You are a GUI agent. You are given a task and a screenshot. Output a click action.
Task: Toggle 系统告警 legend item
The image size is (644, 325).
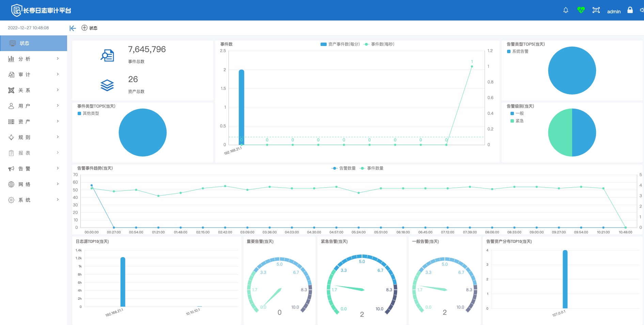[518, 51]
